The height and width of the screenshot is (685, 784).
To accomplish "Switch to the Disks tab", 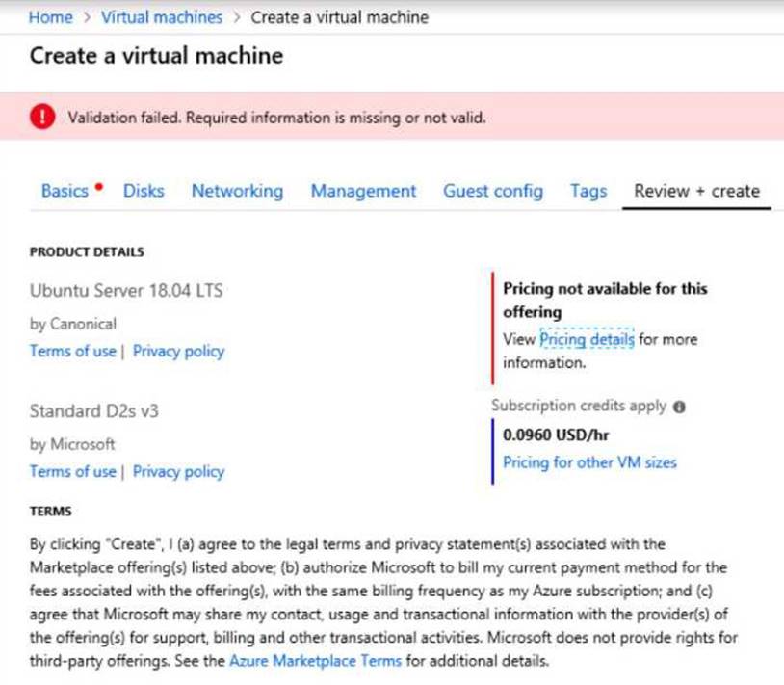I will 144,191.
